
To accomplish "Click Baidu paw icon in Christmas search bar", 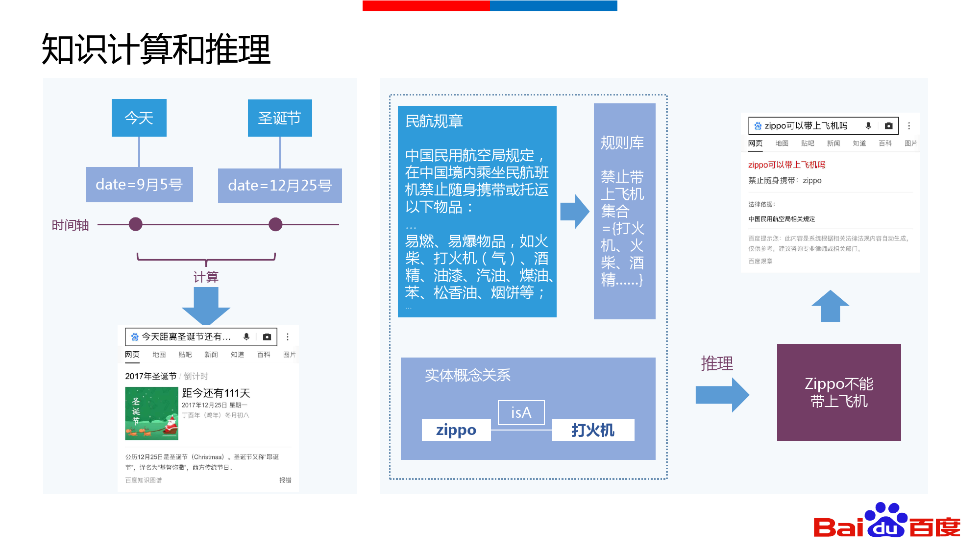I will pyautogui.click(x=135, y=336).
